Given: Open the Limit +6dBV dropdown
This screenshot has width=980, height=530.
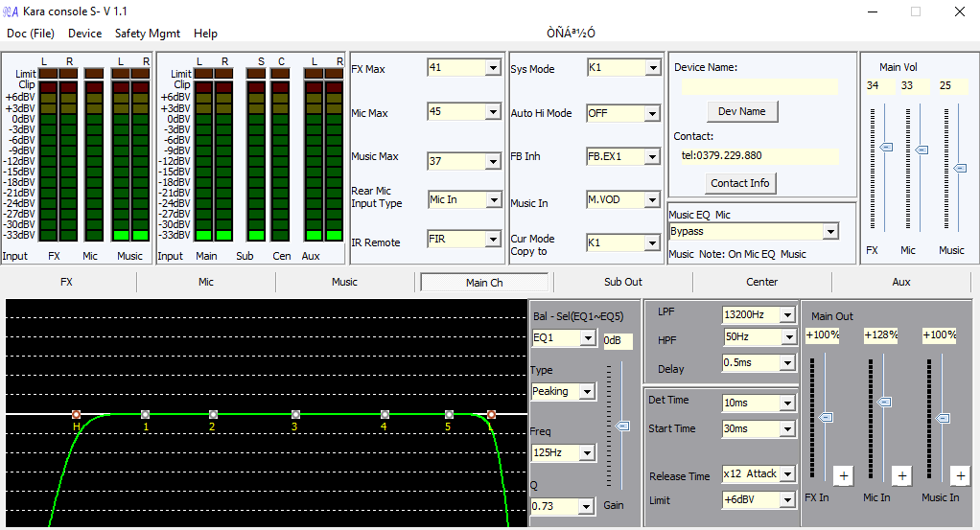Looking at the screenshot, I should coord(787,500).
